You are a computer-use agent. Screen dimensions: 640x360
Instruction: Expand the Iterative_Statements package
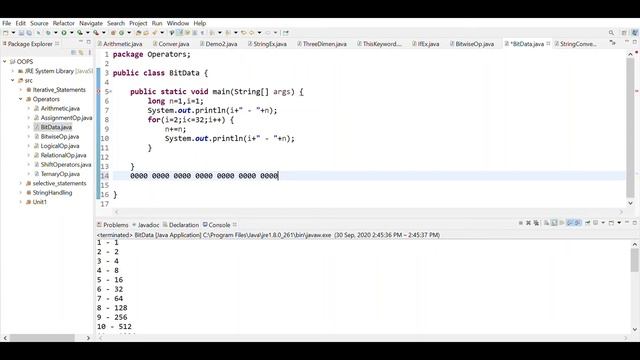click(x=21, y=90)
